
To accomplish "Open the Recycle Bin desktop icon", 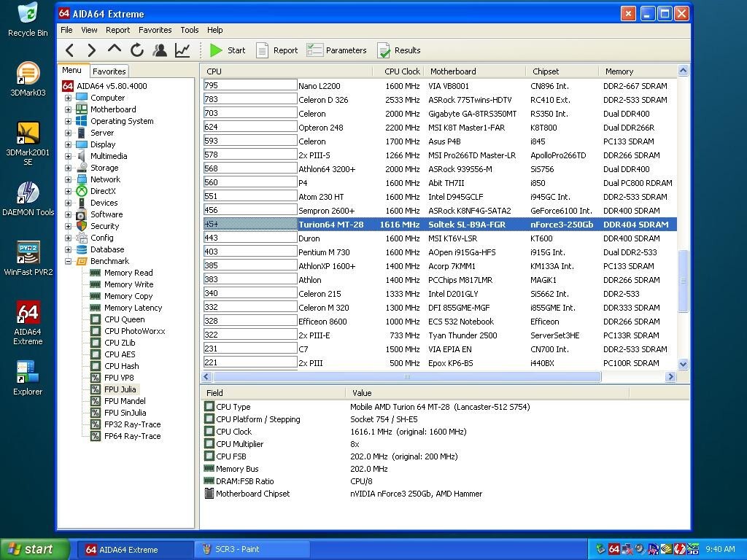I will click(28, 19).
